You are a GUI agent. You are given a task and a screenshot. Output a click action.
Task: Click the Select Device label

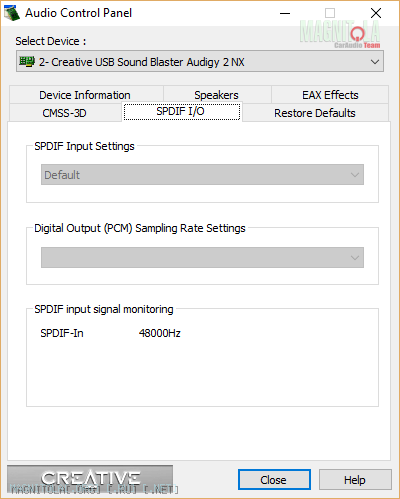(x=51, y=41)
